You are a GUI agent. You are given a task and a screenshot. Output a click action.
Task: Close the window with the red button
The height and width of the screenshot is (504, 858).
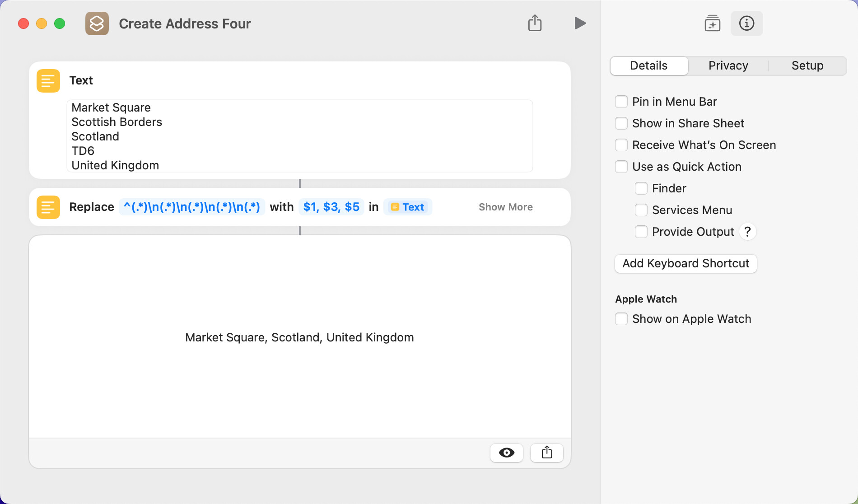click(23, 23)
